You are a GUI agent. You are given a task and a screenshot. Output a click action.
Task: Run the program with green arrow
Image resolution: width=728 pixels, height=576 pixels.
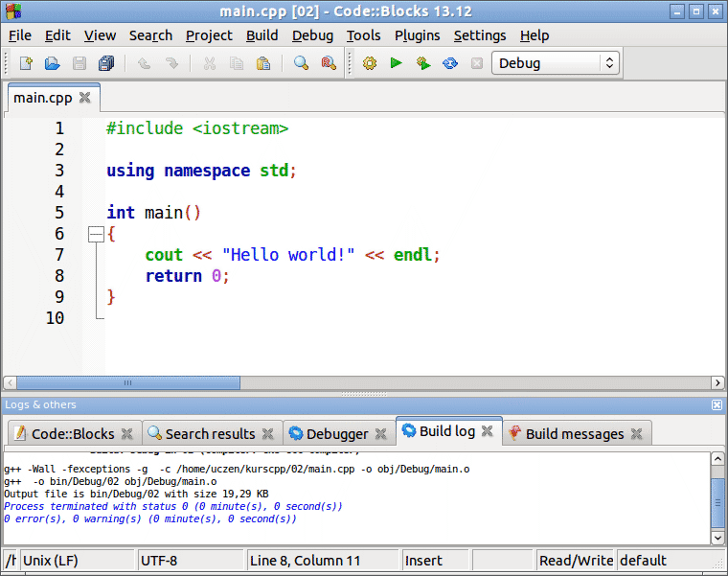pos(396,63)
